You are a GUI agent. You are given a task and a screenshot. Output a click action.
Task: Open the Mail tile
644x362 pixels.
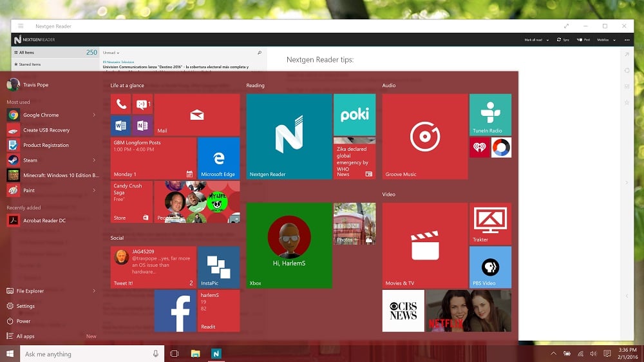[197, 115]
